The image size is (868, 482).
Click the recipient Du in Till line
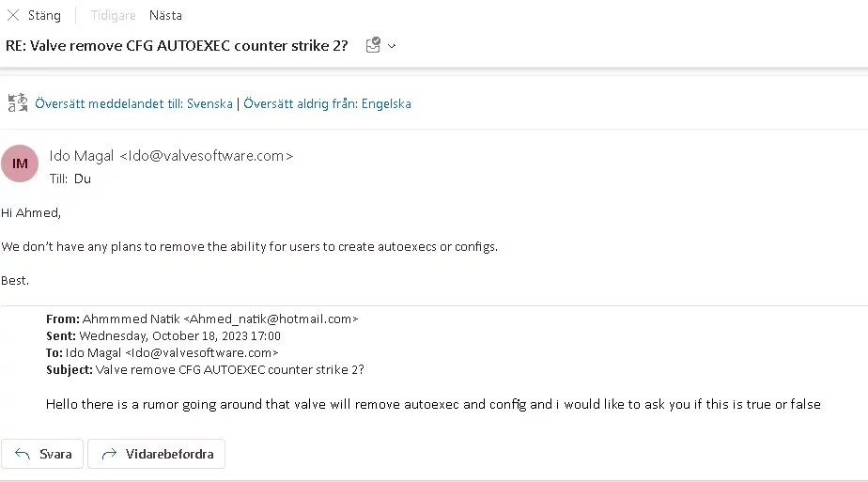[x=83, y=178]
